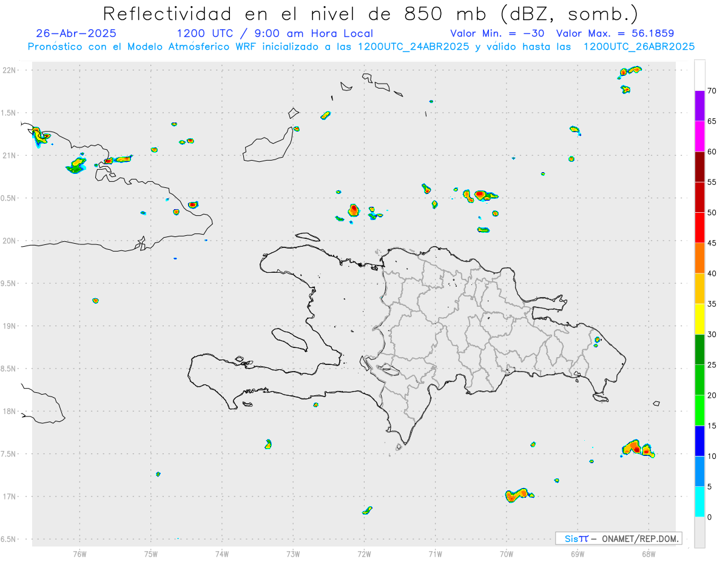Click the "30" label on the color scale
The width and height of the screenshot is (728, 562).
click(712, 335)
